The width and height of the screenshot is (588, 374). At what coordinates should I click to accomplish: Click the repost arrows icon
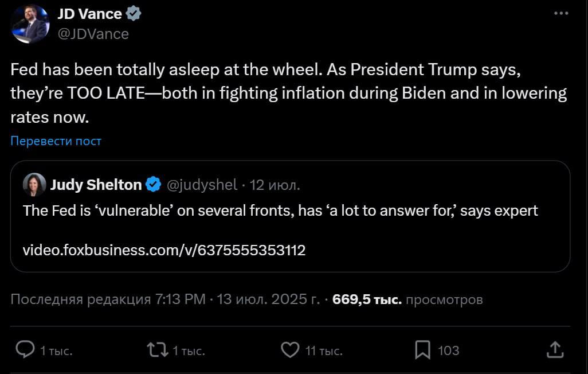click(x=156, y=349)
